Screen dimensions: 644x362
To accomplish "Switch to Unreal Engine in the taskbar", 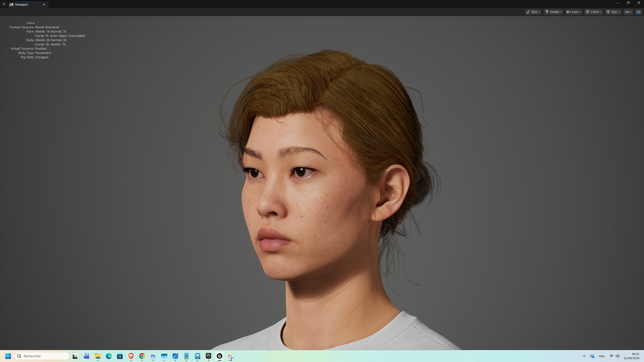I will pos(219,356).
